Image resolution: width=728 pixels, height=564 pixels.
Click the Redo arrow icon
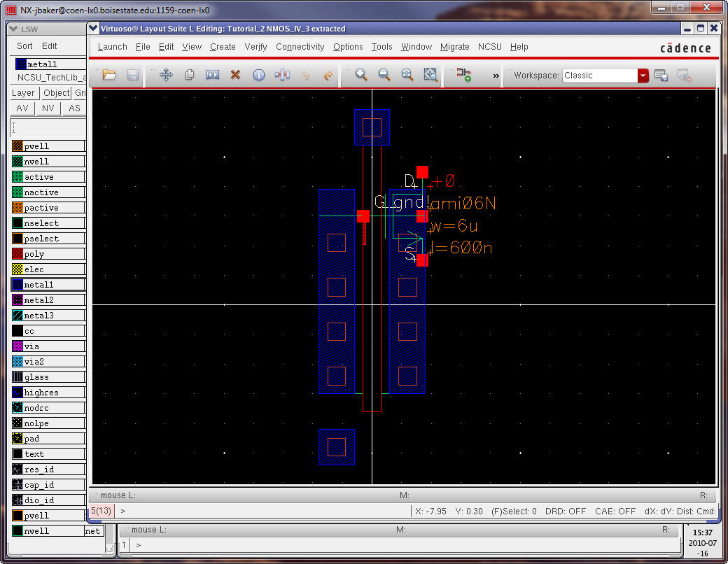click(x=328, y=75)
